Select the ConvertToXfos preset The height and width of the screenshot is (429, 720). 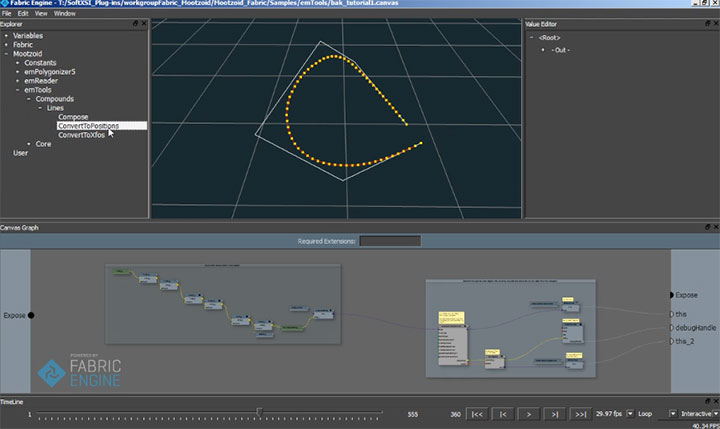coord(81,135)
